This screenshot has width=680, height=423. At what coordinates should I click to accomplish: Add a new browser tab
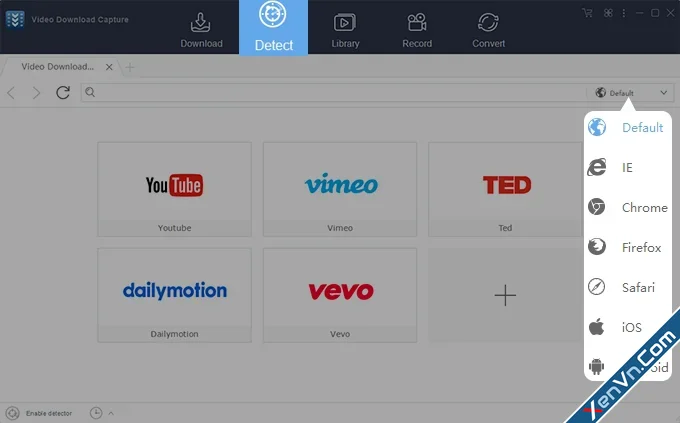pos(130,67)
